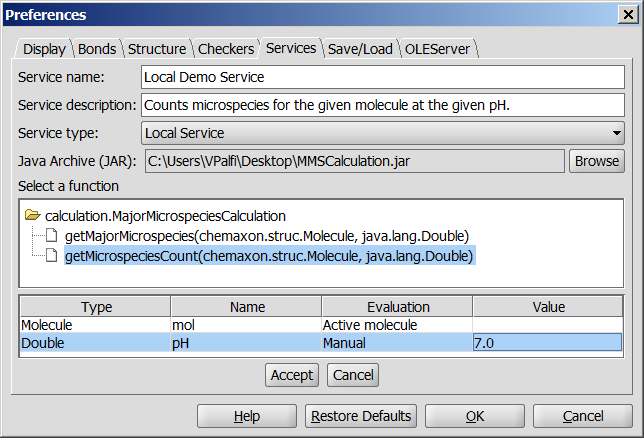The height and width of the screenshot is (438, 644).
Task: Go to the Checkers tab
Action: (225, 49)
